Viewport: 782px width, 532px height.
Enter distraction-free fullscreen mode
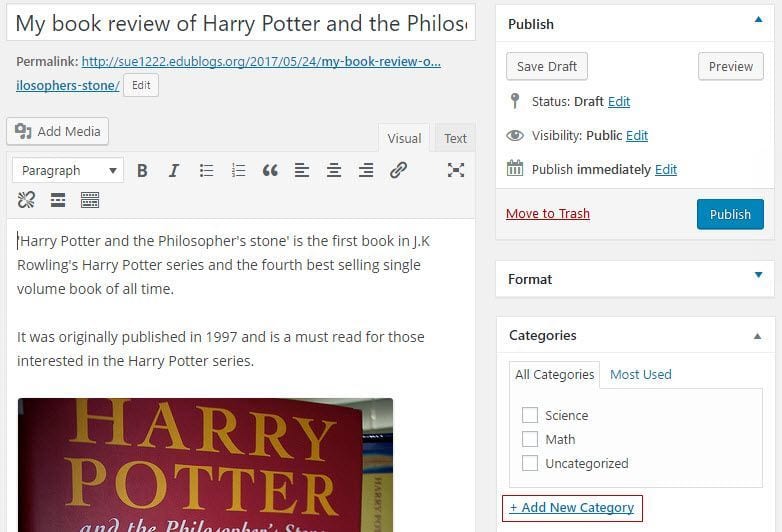click(456, 171)
